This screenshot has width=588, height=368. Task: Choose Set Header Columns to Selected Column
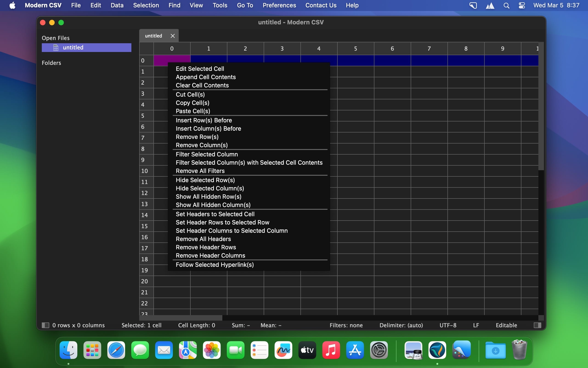232,231
